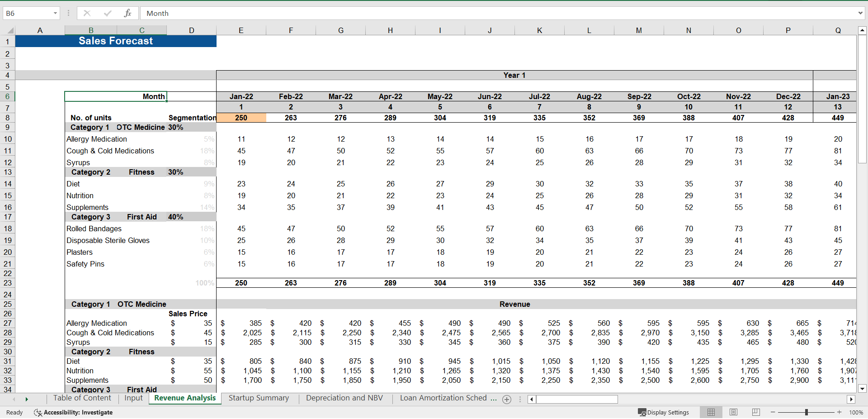Switch to the Input sheet tab
The height and width of the screenshot is (419, 868).
coord(133,398)
